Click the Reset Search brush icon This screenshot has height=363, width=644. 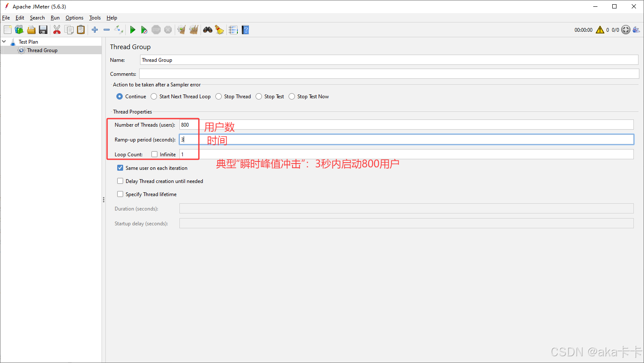click(220, 30)
